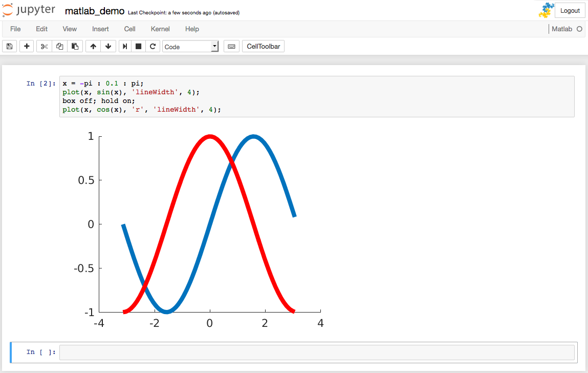Screen dimensions: 588x373
Task: Run cell and select next
Action: click(125, 47)
